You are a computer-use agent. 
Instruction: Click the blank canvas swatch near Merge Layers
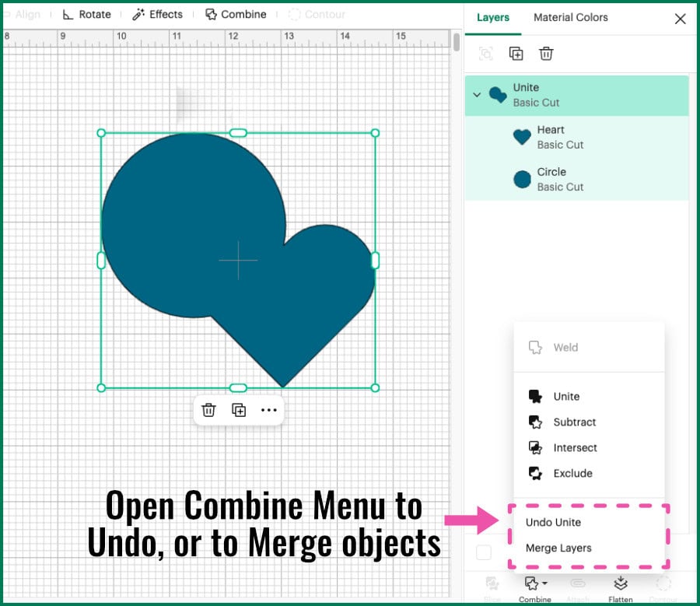[484, 552]
